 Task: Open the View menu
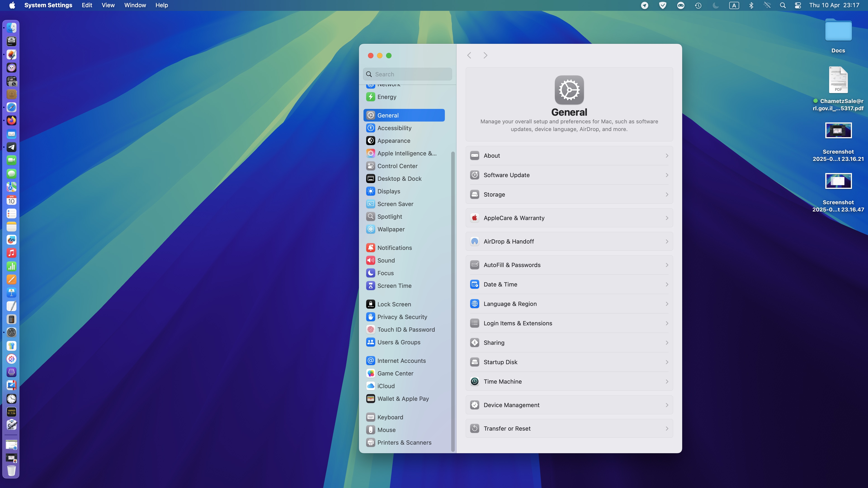click(x=108, y=5)
